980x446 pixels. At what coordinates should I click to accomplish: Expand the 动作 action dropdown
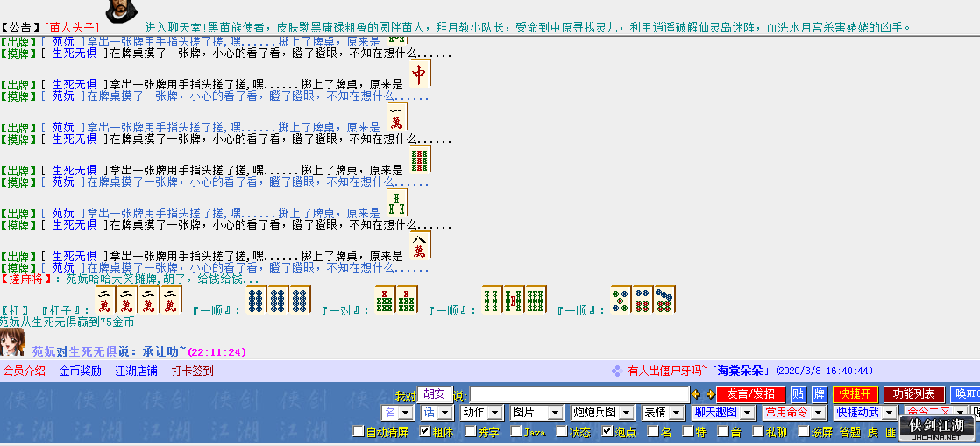(481, 413)
